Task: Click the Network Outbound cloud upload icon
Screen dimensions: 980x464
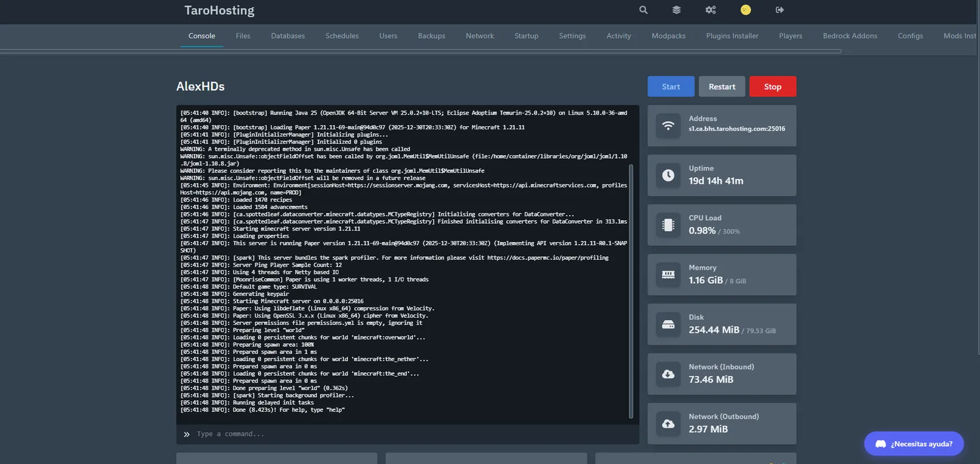Action: coord(668,424)
